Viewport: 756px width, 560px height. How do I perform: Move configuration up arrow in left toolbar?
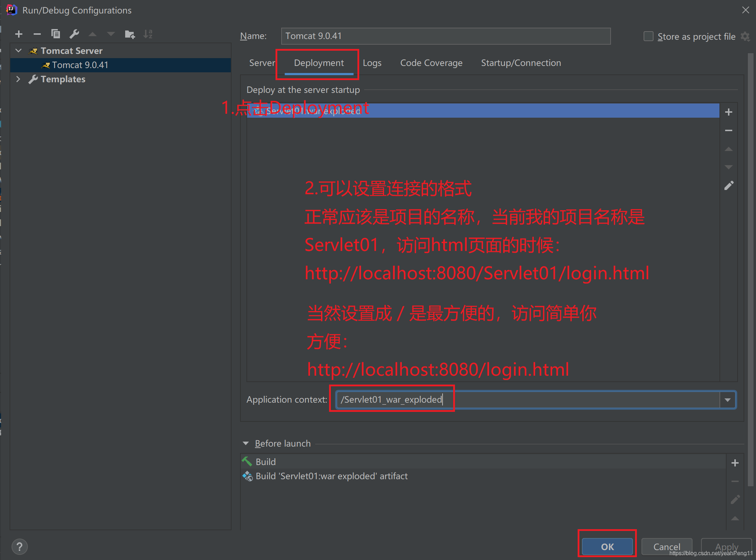93,34
